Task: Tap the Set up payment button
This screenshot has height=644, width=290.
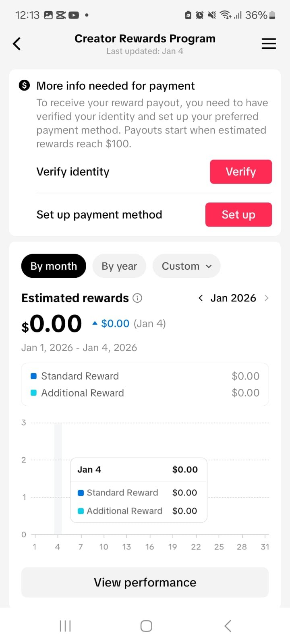Action: [x=238, y=215]
